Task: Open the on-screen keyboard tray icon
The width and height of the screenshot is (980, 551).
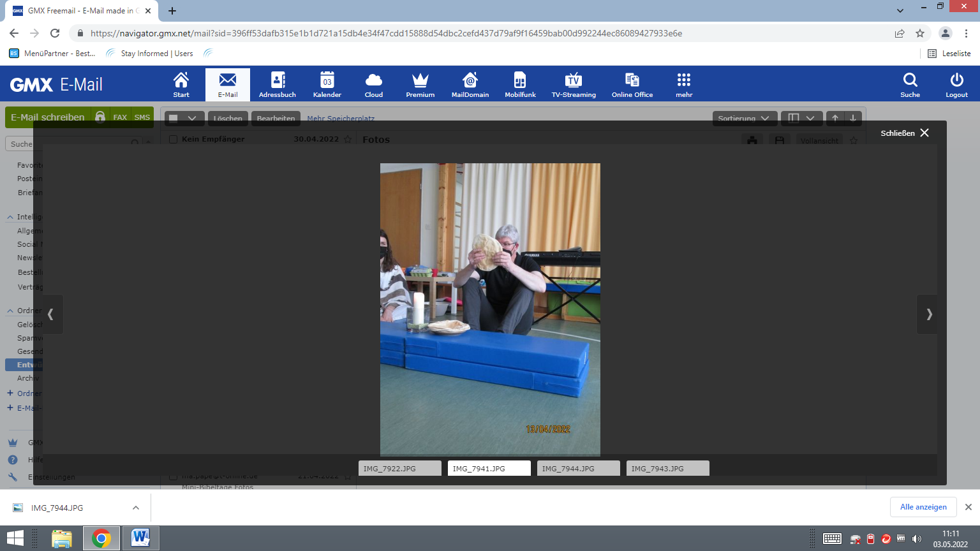Action: click(x=832, y=539)
